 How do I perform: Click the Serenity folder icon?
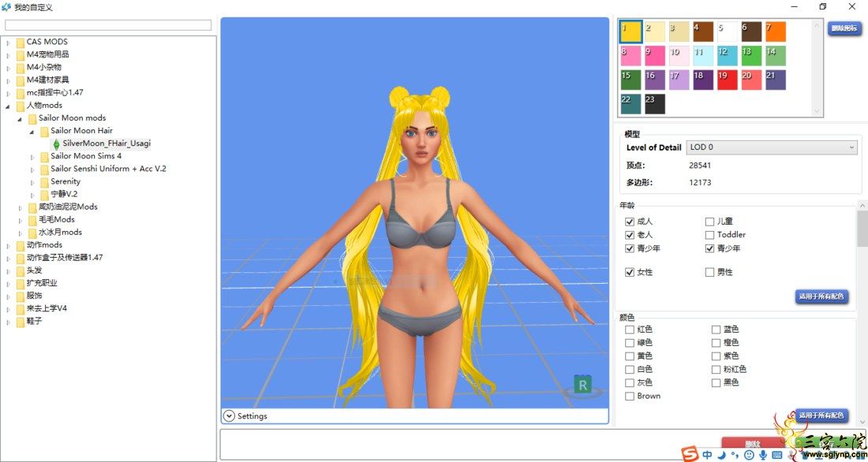(44, 182)
